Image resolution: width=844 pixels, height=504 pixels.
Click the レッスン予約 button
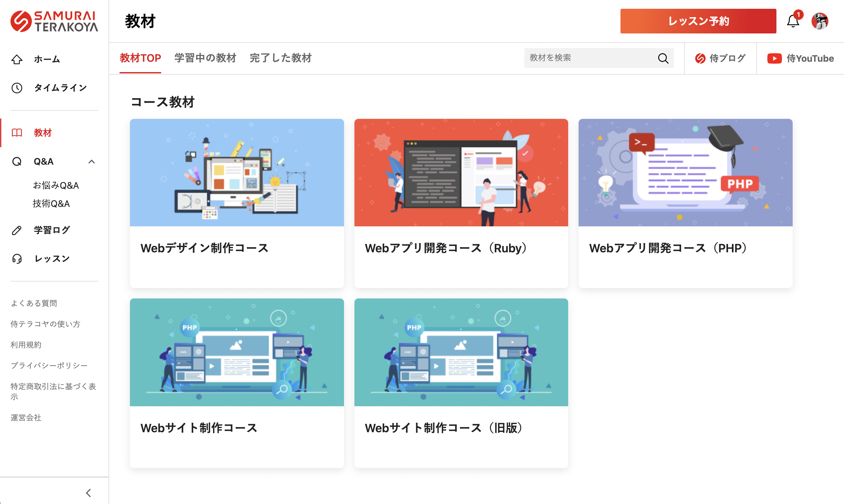point(698,21)
